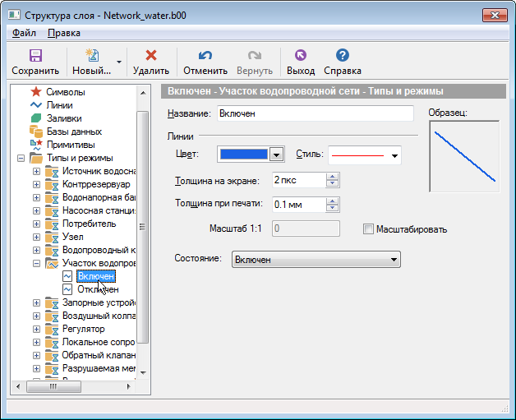Collapse the Участок водопровода tree node
This screenshot has width=516, height=420.
[36, 263]
